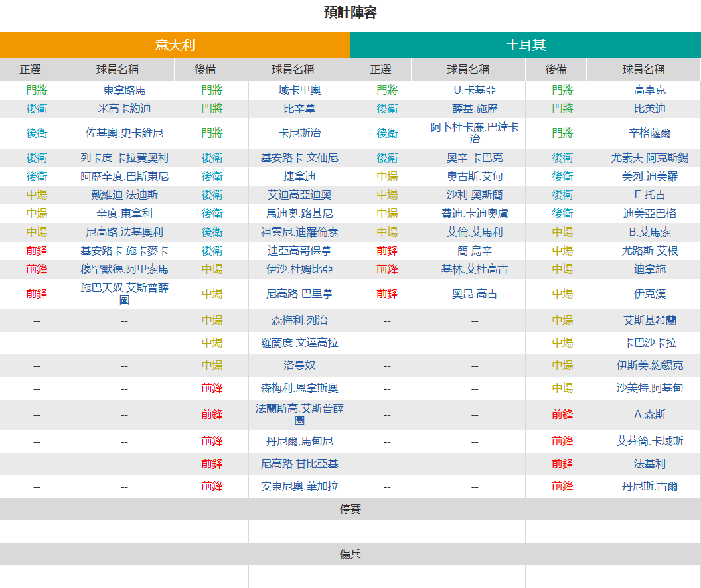Select player 列卡度.卡拉費奧利
The height and width of the screenshot is (588, 701).
[124, 158]
